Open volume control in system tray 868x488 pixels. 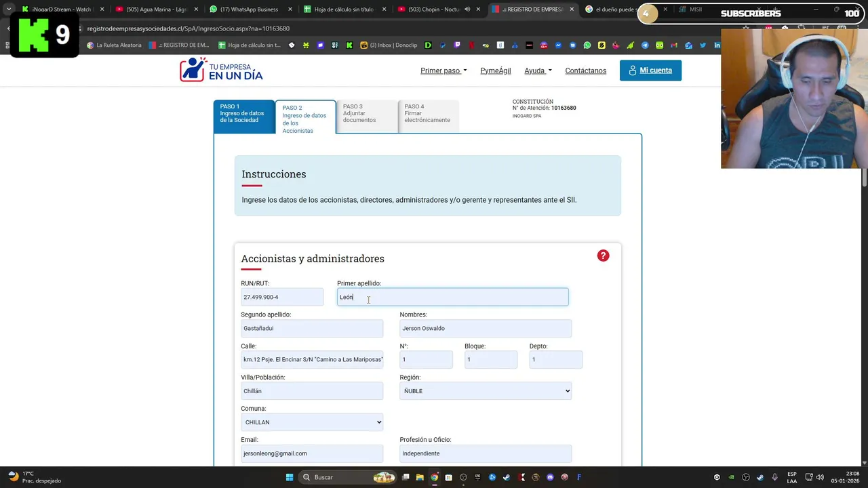click(820, 477)
